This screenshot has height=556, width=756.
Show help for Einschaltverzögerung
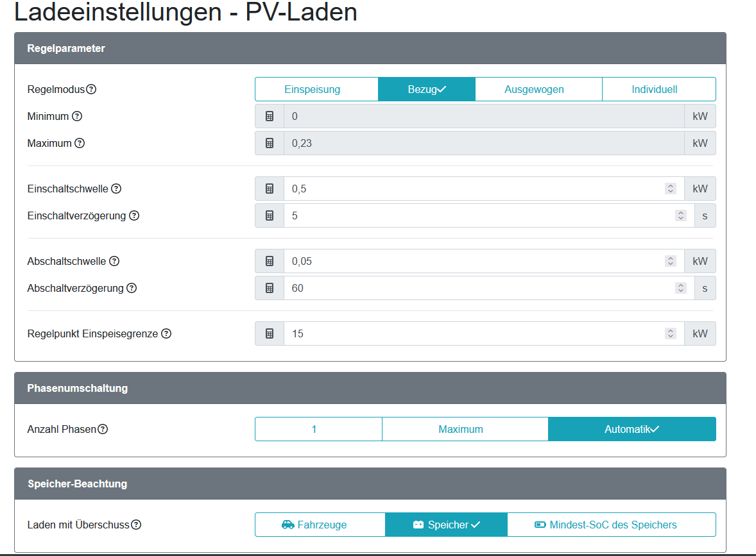134,216
